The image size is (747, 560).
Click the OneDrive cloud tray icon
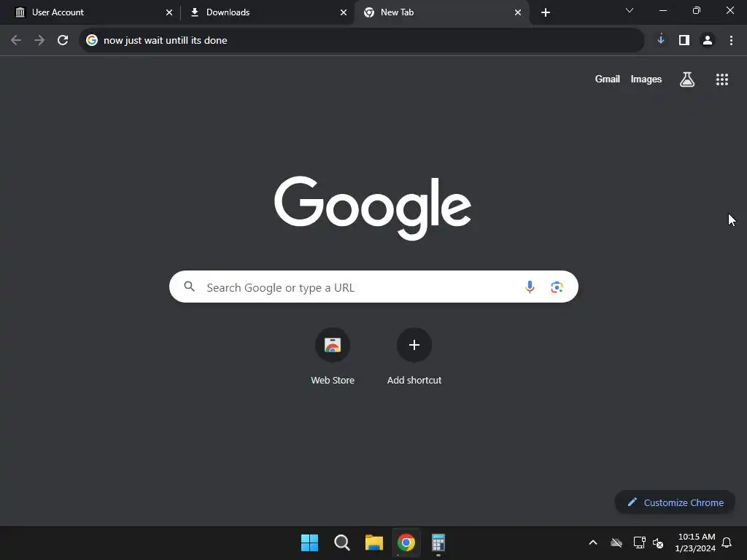pyautogui.click(x=616, y=542)
